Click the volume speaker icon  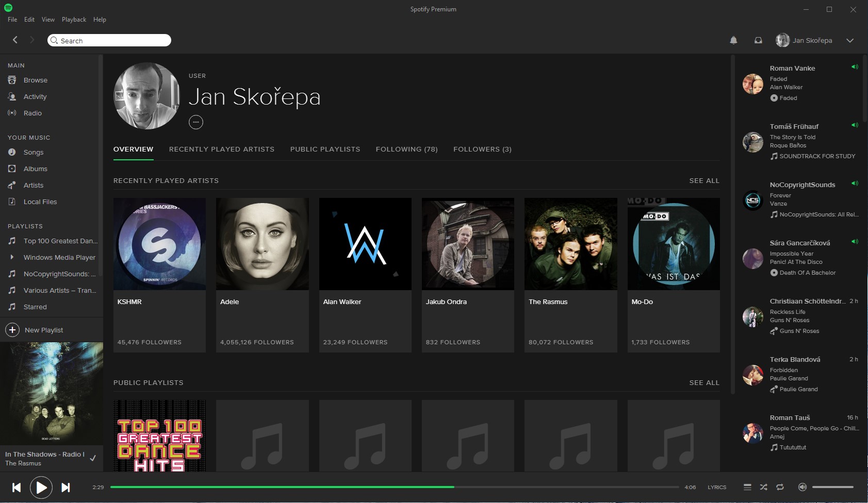(803, 487)
